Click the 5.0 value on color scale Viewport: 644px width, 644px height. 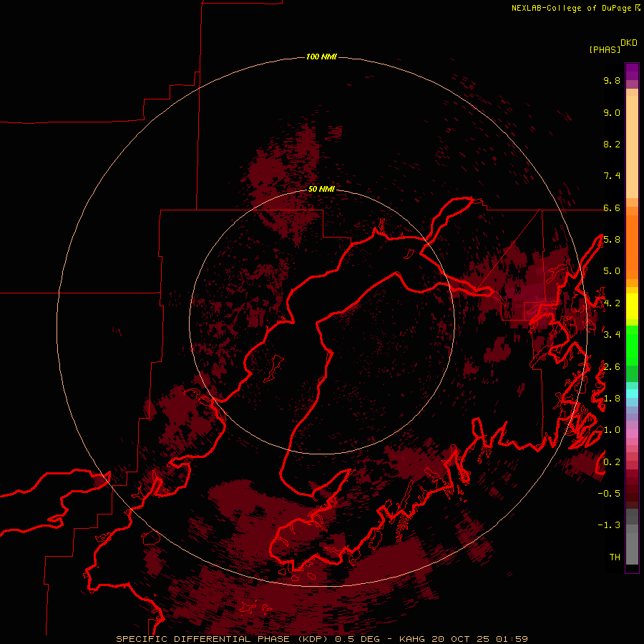(x=612, y=271)
